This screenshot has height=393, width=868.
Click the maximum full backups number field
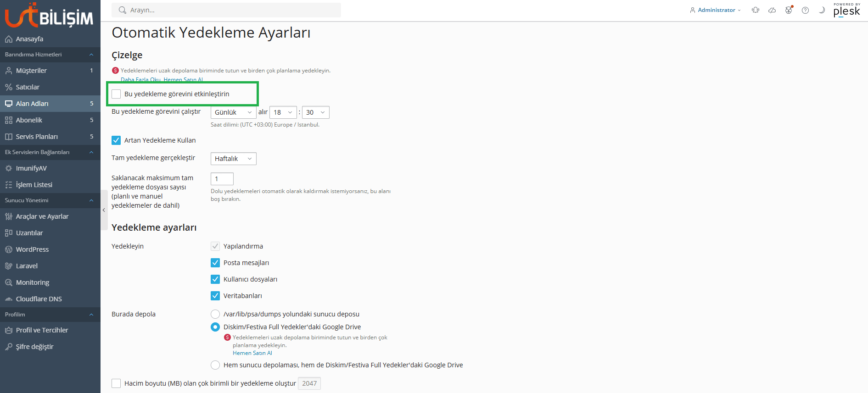pos(222,179)
